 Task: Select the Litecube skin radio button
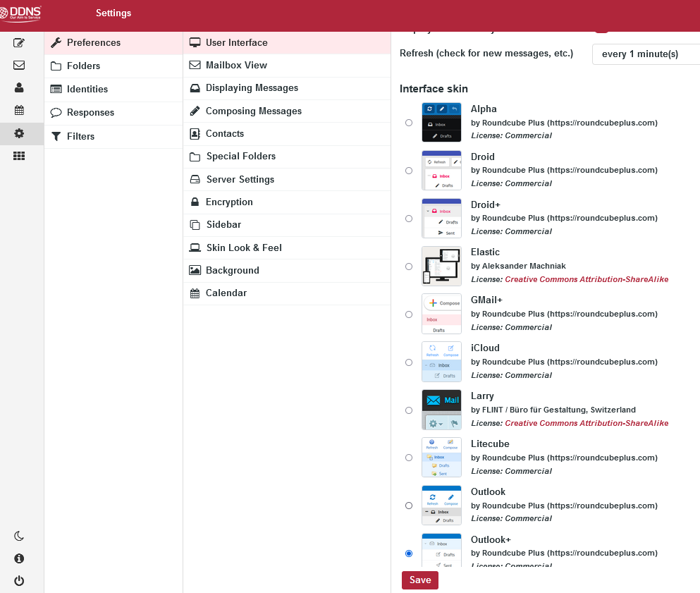(x=408, y=458)
